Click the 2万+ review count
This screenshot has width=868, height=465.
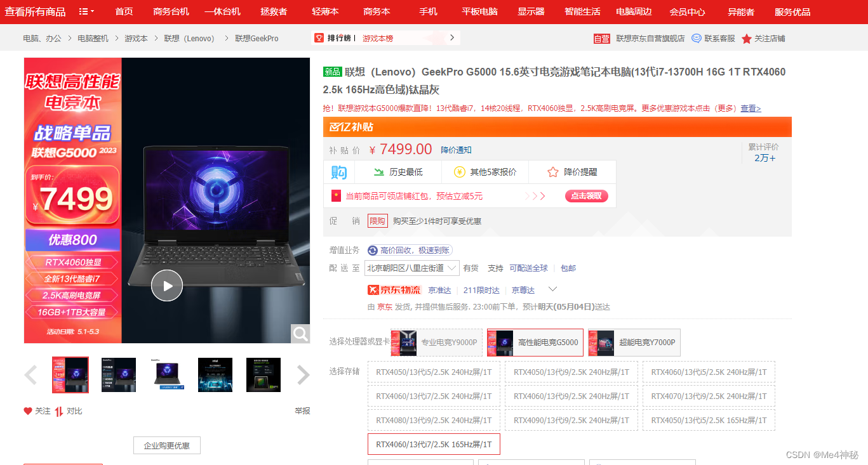[x=765, y=158]
